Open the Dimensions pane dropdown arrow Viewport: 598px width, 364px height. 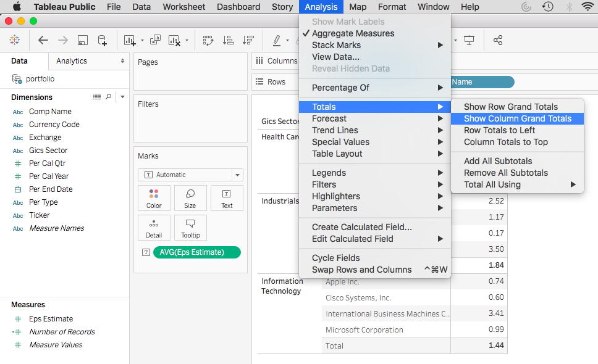point(122,97)
